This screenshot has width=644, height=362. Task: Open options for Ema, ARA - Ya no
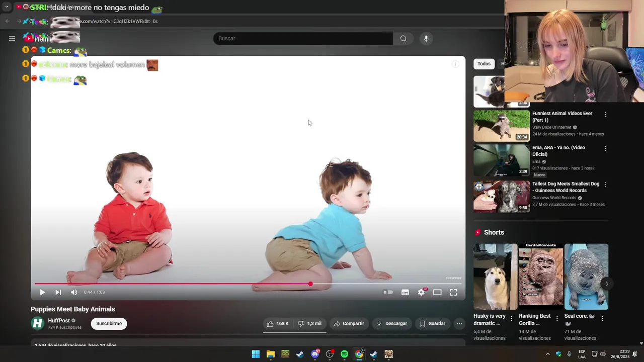[x=606, y=148]
